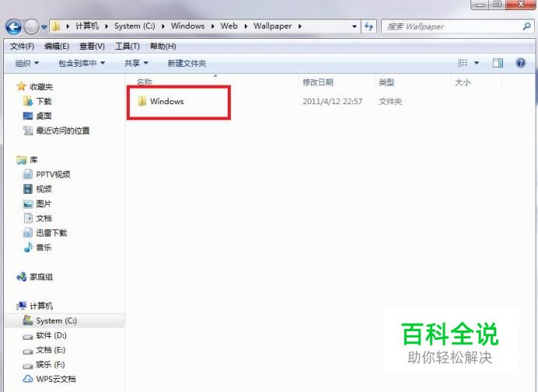Open the 查看(V) menu

(x=92, y=47)
